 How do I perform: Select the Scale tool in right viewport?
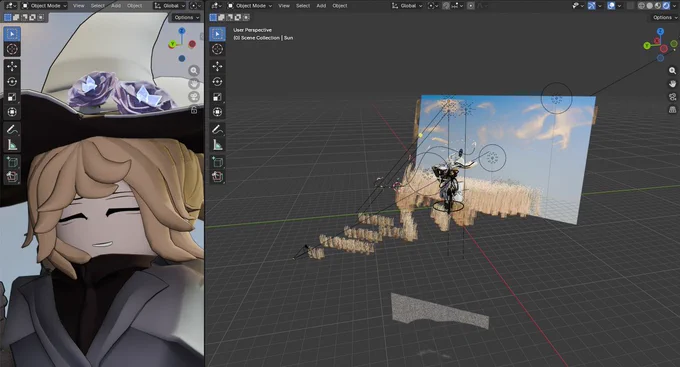pyautogui.click(x=217, y=97)
